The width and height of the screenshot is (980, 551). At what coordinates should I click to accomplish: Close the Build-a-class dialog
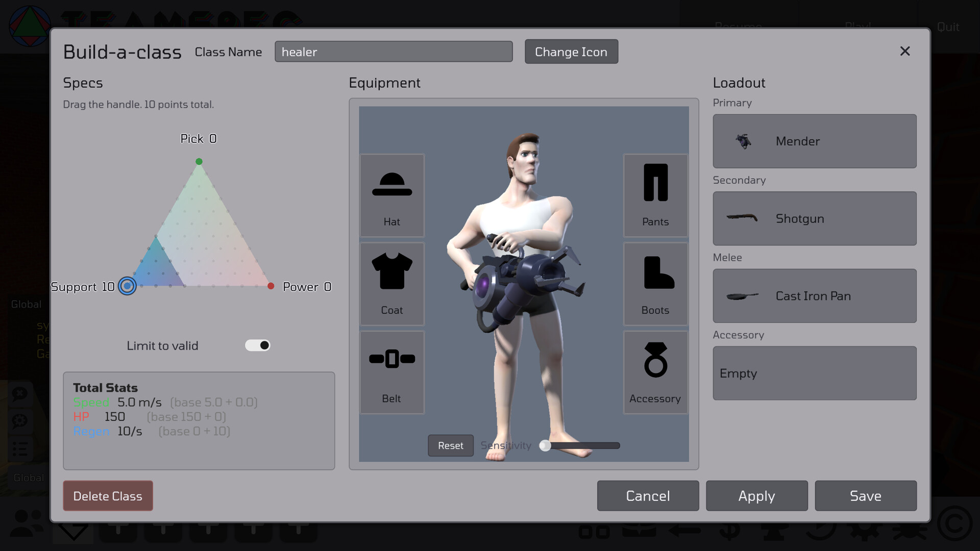click(905, 51)
